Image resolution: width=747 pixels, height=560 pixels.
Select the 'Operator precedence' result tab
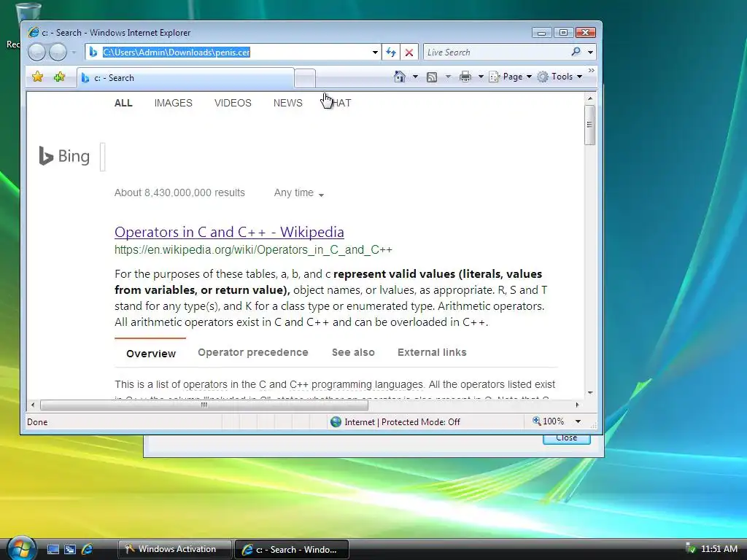click(x=253, y=352)
